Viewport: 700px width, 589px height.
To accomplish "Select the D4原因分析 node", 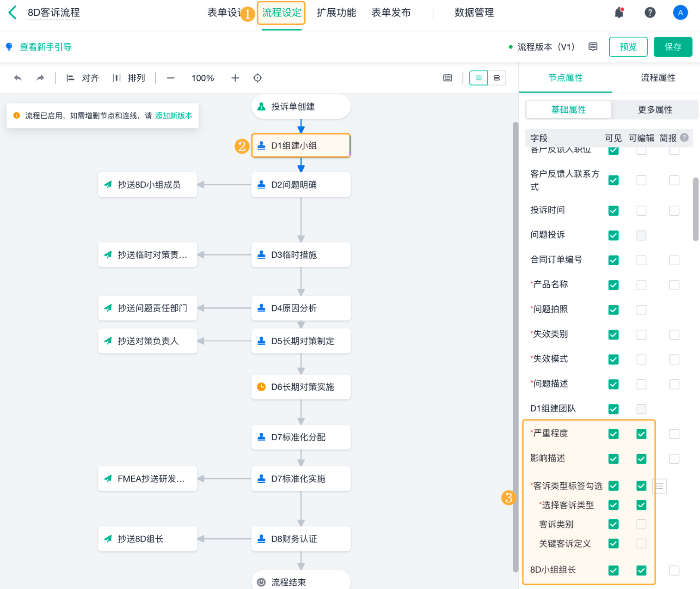I will (x=301, y=308).
